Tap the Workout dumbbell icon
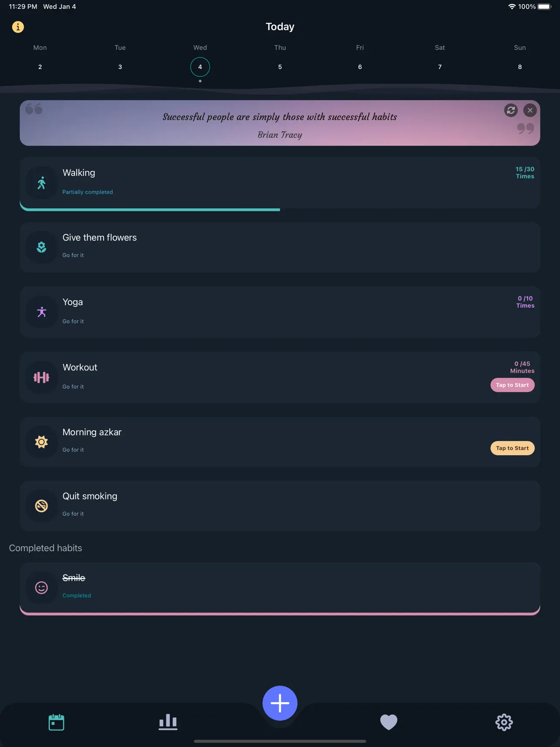Image resolution: width=560 pixels, height=747 pixels. tap(41, 377)
